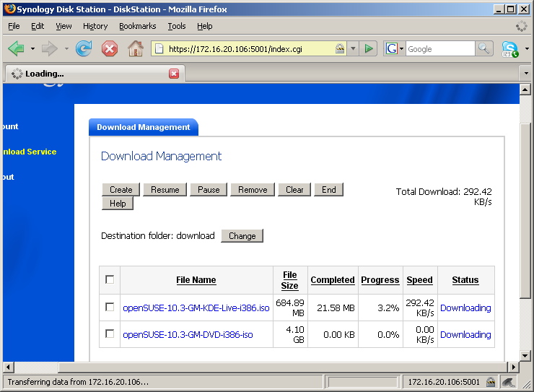Viewport: 534px width, 392px height.
Task: Click Downloading status for the DVD iso
Action: 465,334
